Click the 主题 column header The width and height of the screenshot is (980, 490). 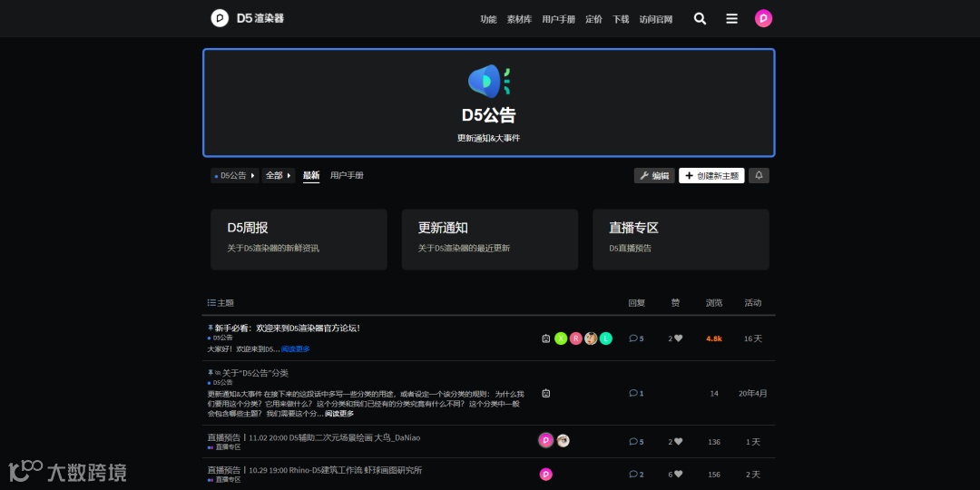(x=220, y=303)
